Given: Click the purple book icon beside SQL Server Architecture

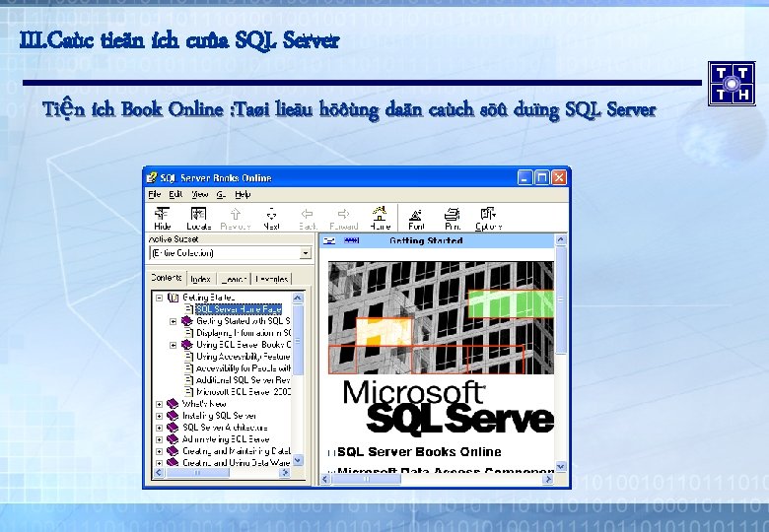Looking at the screenshot, I should coord(173,428).
